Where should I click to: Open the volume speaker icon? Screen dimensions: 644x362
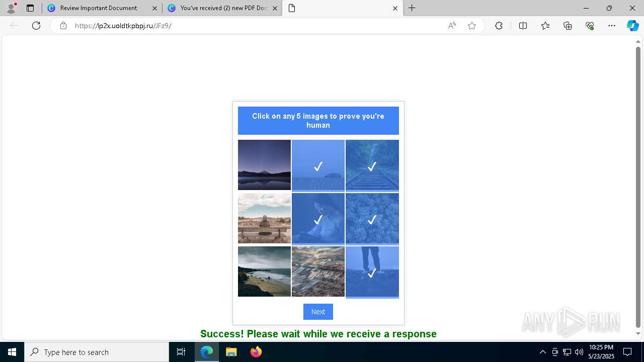(579, 352)
